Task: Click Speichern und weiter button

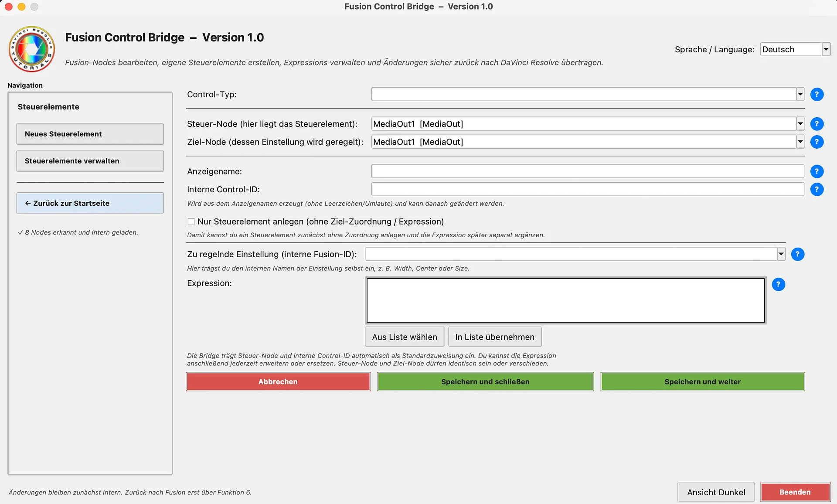Action: [702, 381]
